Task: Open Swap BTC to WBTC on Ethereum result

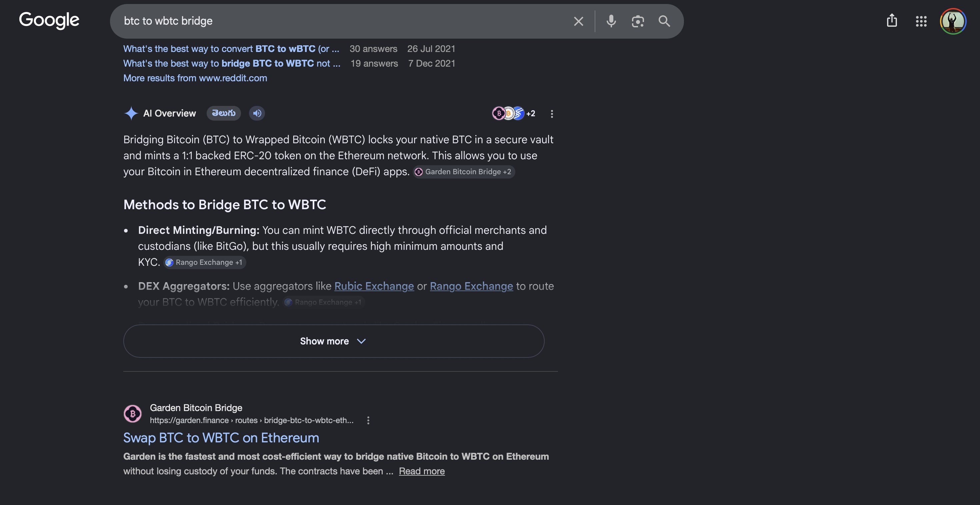Action: coord(221,438)
